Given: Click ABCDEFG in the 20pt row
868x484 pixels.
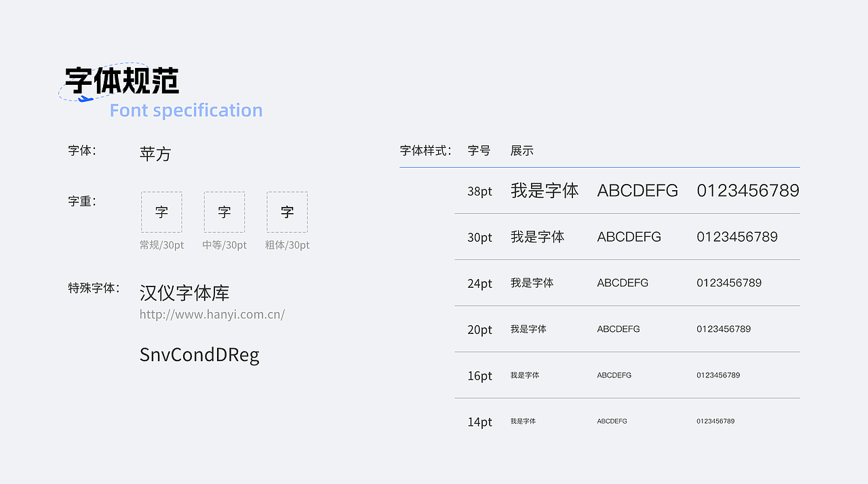Looking at the screenshot, I should pyautogui.click(x=618, y=329).
